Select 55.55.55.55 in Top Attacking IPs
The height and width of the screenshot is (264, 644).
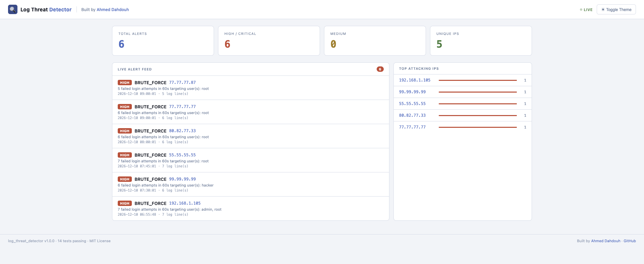pyautogui.click(x=412, y=104)
